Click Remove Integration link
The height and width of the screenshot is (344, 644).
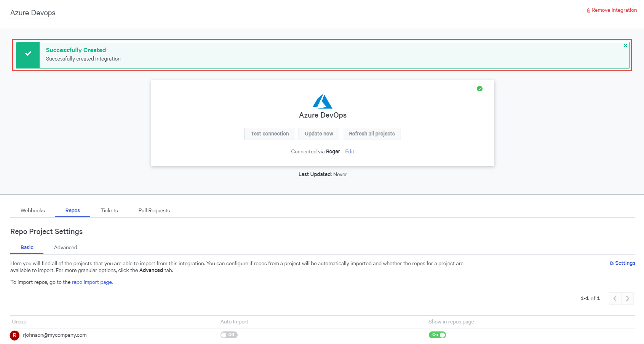click(612, 10)
